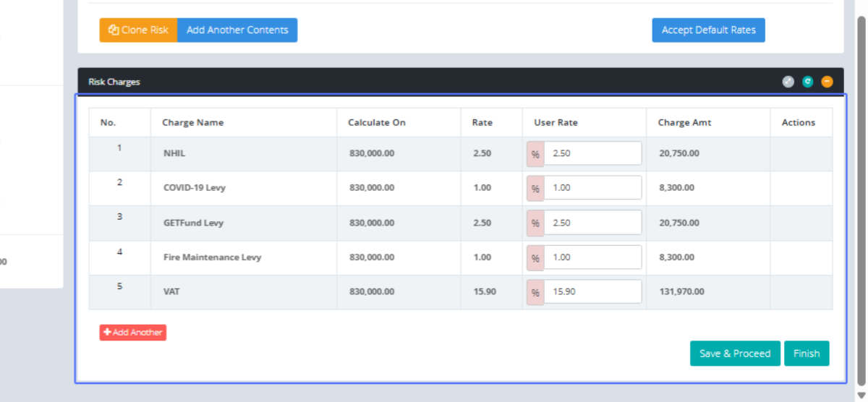Click the red Add Another button
This screenshot has height=402, width=868.
tap(133, 333)
